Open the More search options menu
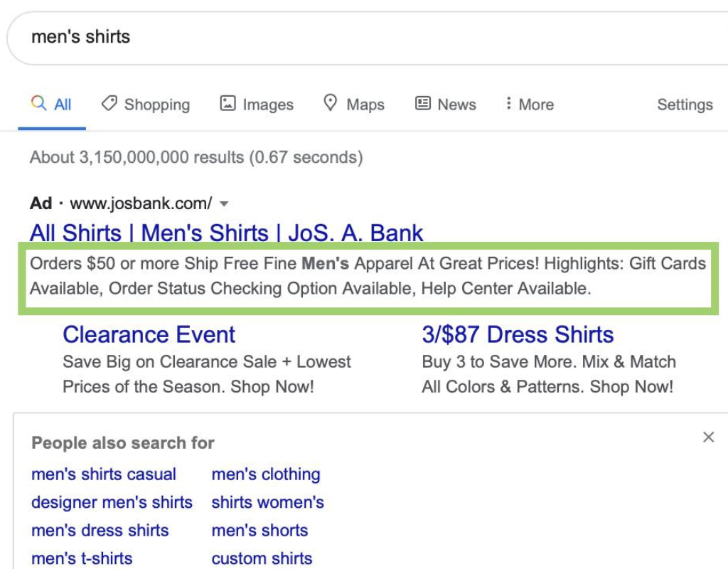The width and height of the screenshot is (728, 569). click(530, 105)
